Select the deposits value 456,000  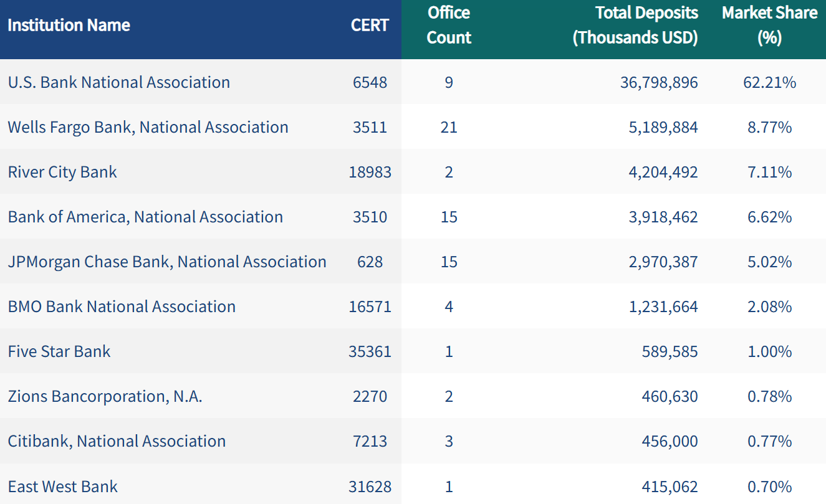(670, 441)
